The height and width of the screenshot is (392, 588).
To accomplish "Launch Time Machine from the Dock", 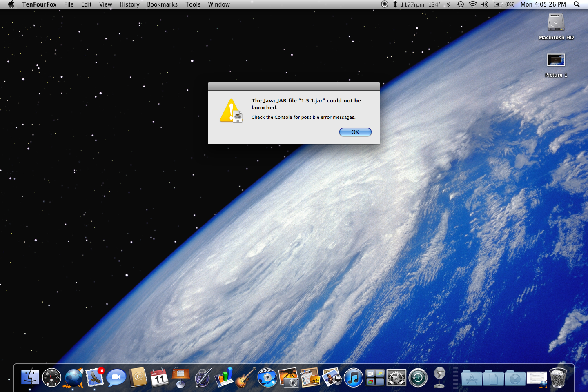I will click(418, 377).
